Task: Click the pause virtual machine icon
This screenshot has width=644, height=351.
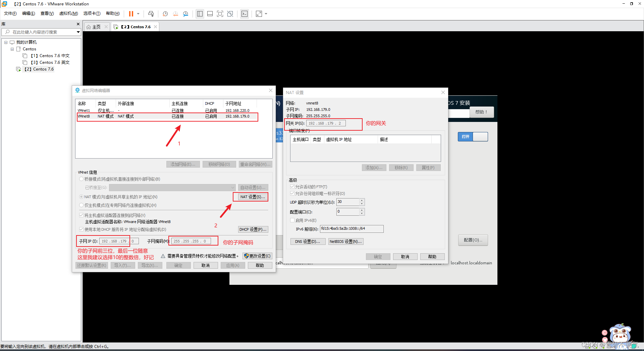Action: click(131, 14)
